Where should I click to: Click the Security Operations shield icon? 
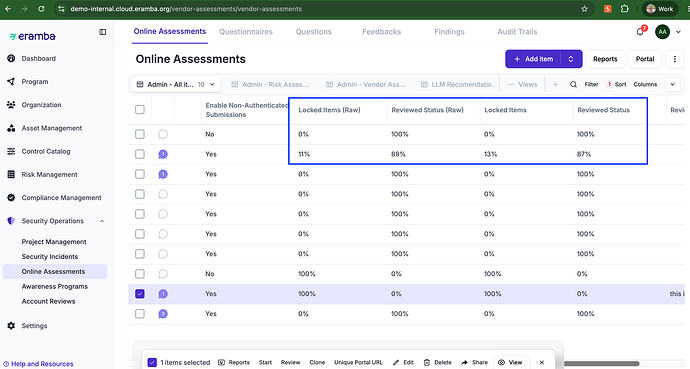[11, 221]
